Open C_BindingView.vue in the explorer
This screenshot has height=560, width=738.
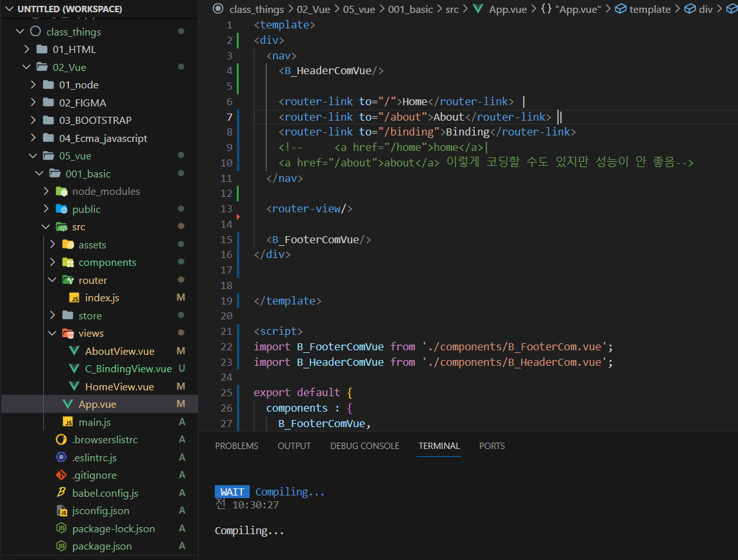[x=128, y=369]
